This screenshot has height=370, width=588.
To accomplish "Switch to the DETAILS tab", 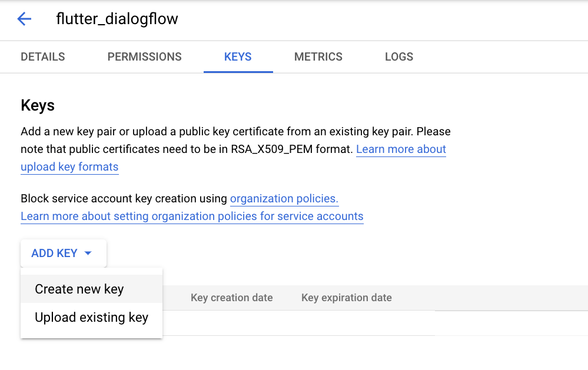I will [x=42, y=56].
